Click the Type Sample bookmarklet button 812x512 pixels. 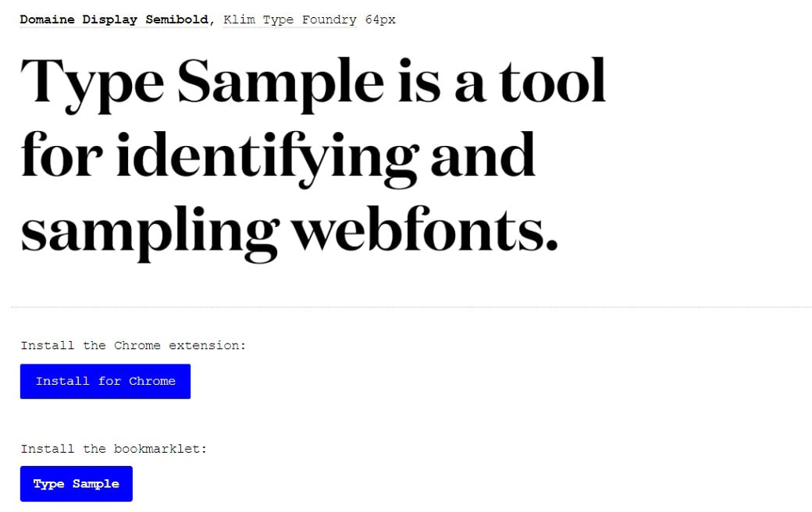tap(77, 484)
